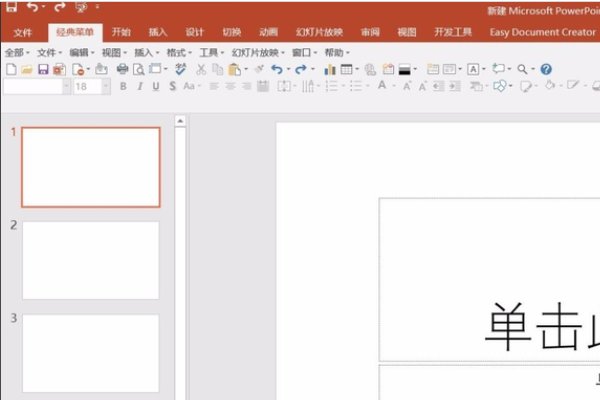Screen dimensions: 600x400
Task: Open the 设计 ribbon tab
Action: tap(194, 32)
